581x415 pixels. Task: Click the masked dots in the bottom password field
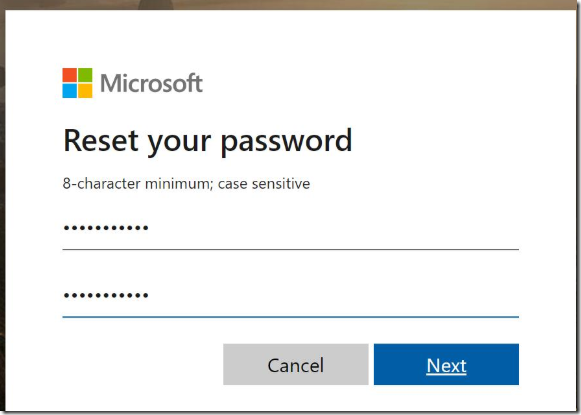(x=106, y=295)
